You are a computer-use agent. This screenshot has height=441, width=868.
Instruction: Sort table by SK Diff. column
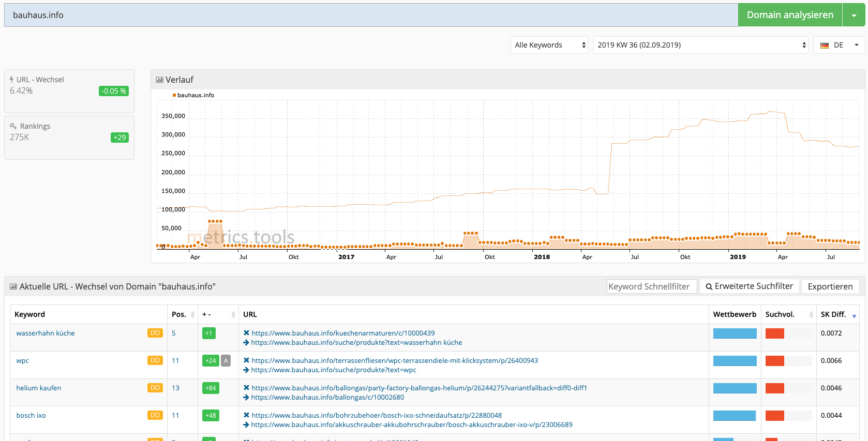(838, 314)
